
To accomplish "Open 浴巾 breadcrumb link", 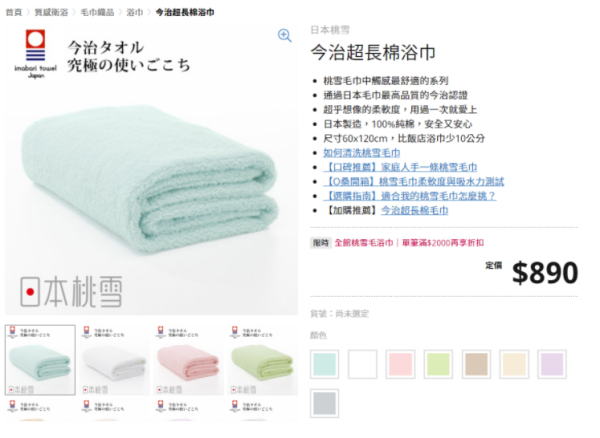I will click(x=133, y=12).
